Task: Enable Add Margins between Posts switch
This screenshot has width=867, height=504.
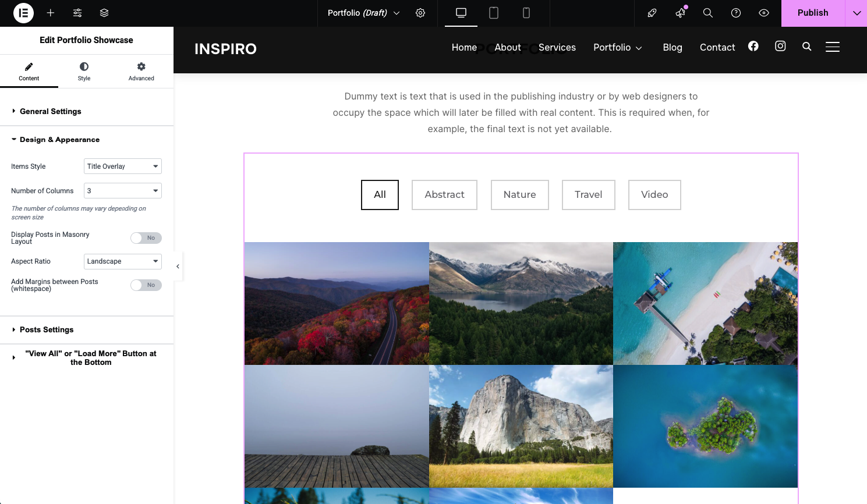Action: pos(146,285)
